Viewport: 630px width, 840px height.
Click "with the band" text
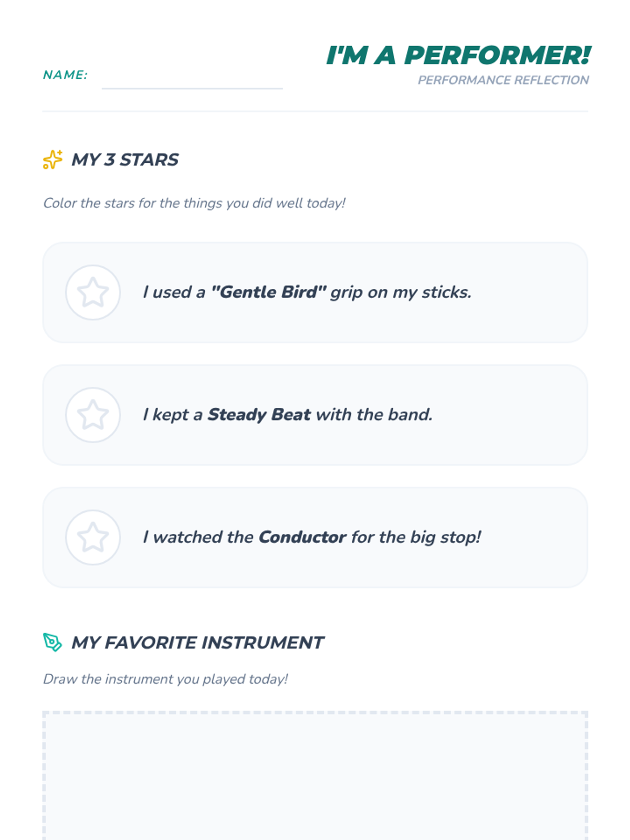point(374,415)
